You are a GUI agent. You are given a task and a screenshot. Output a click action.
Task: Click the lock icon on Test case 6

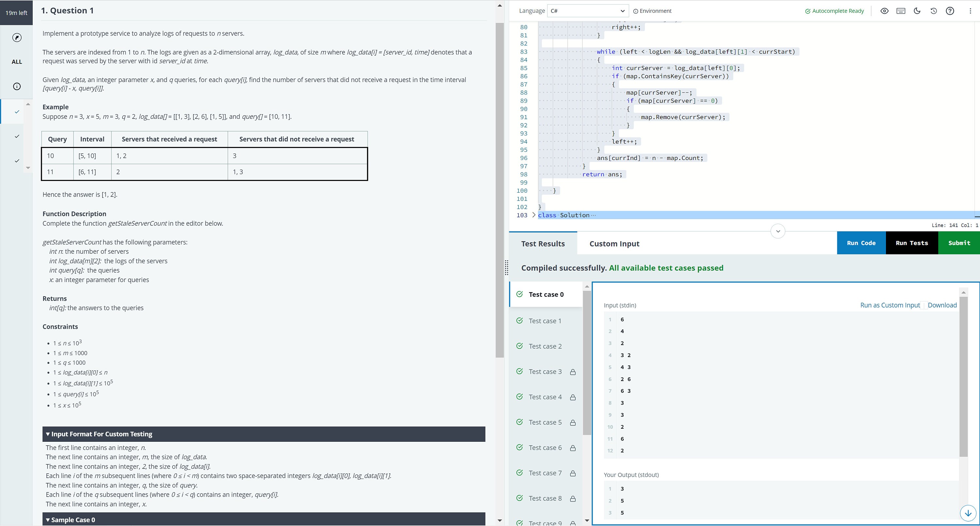pos(573,448)
